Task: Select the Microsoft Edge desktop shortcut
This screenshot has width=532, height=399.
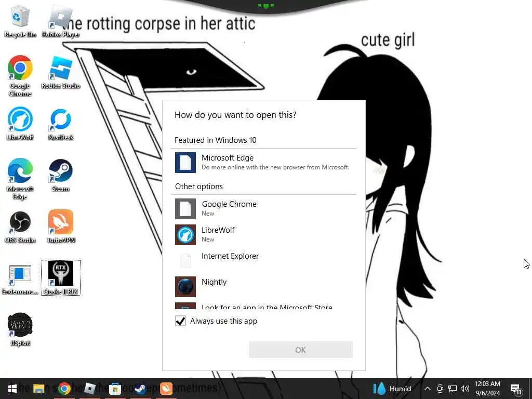Action: click(x=20, y=179)
